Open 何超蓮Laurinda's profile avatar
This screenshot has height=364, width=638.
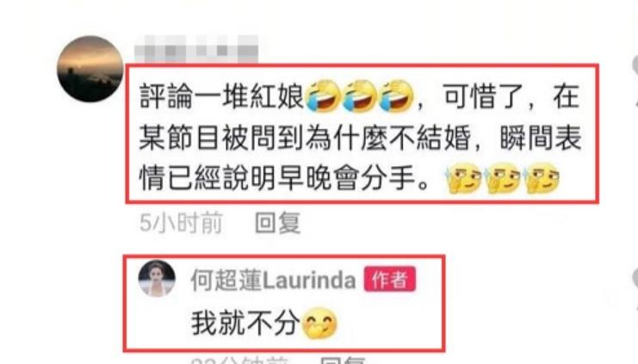pos(157,279)
